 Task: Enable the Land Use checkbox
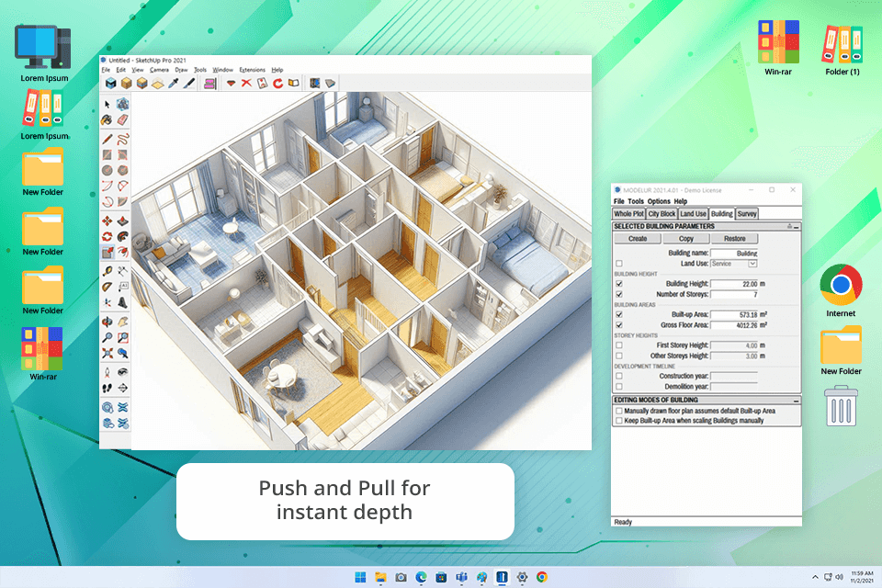619,264
